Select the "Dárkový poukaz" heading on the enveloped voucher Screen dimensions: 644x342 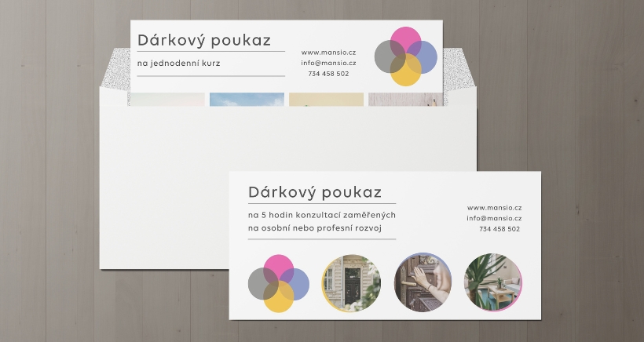[204, 41]
